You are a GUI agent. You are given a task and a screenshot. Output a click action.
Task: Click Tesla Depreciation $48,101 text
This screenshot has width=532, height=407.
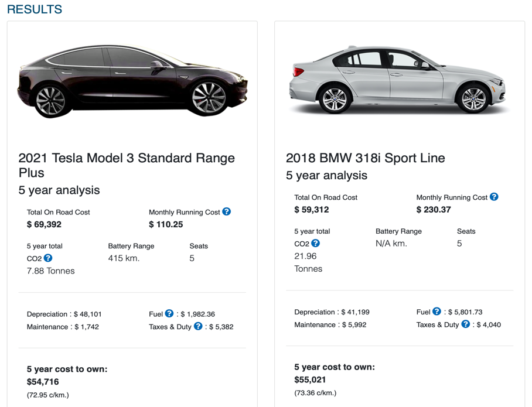(x=63, y=314)
